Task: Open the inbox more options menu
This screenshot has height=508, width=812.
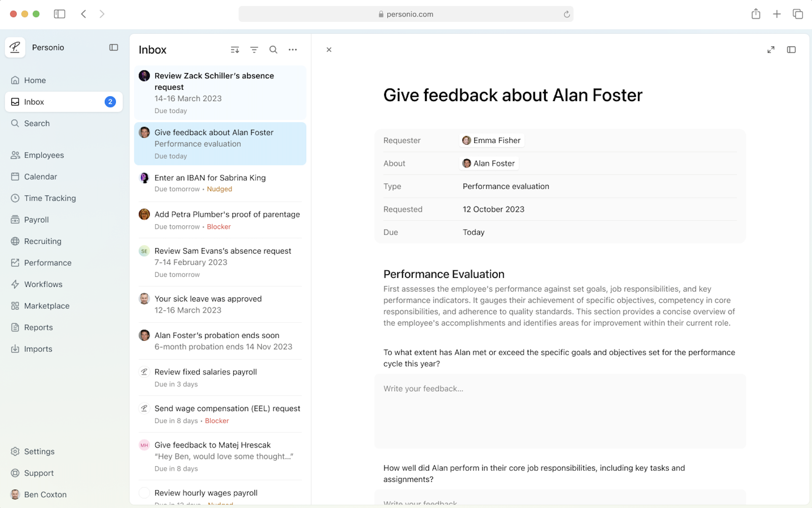Action: [x=293, y=50]
